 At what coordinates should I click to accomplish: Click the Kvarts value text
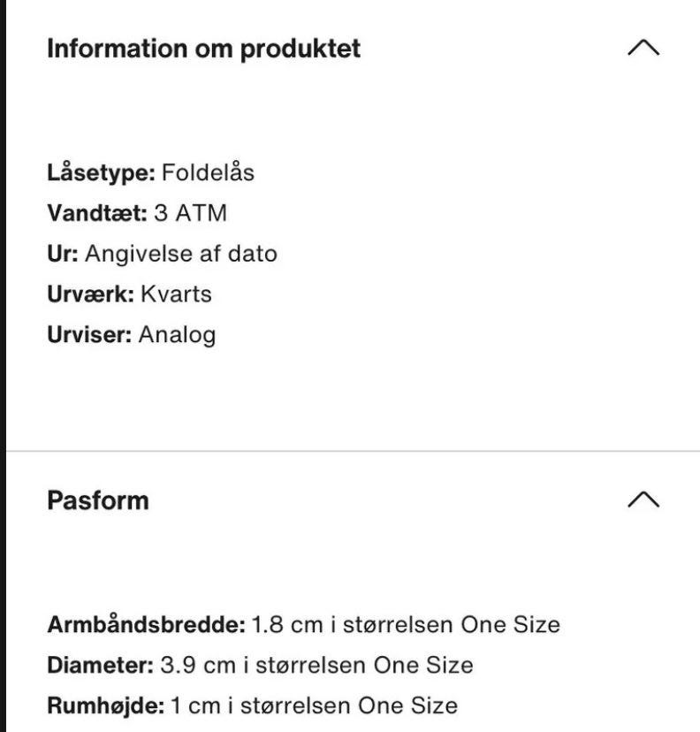[x=177, y=294]
